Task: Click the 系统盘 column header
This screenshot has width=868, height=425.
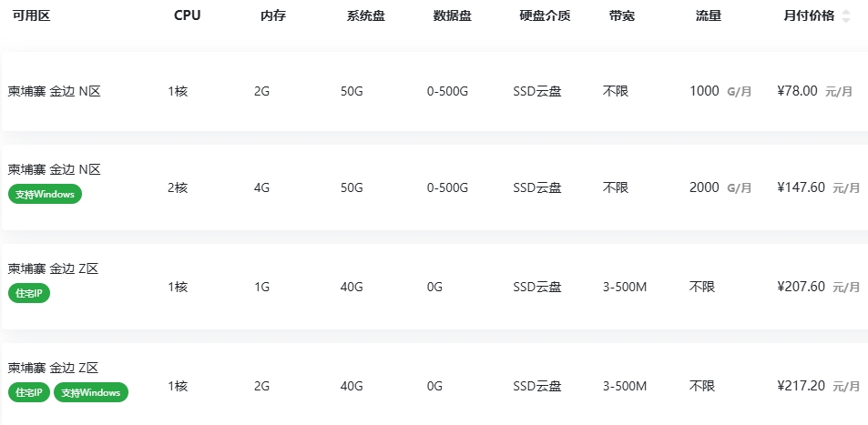Action: (x=366, y=16)
